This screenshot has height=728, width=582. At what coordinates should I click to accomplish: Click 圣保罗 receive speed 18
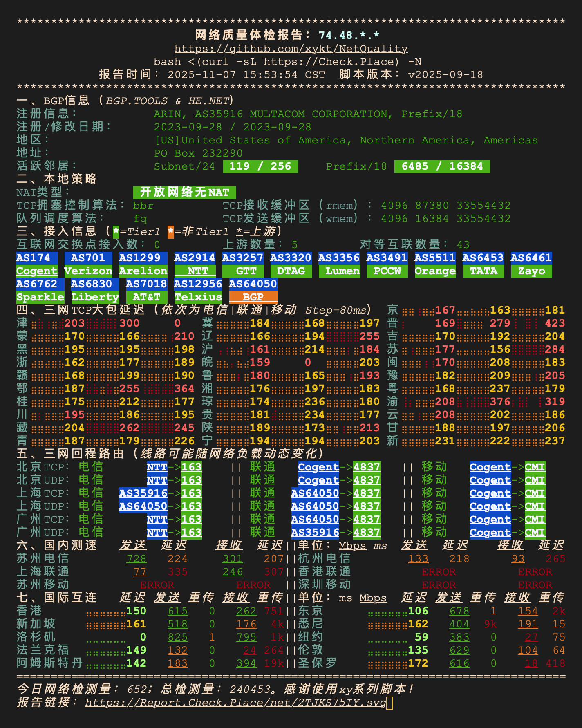pos(531,663)
